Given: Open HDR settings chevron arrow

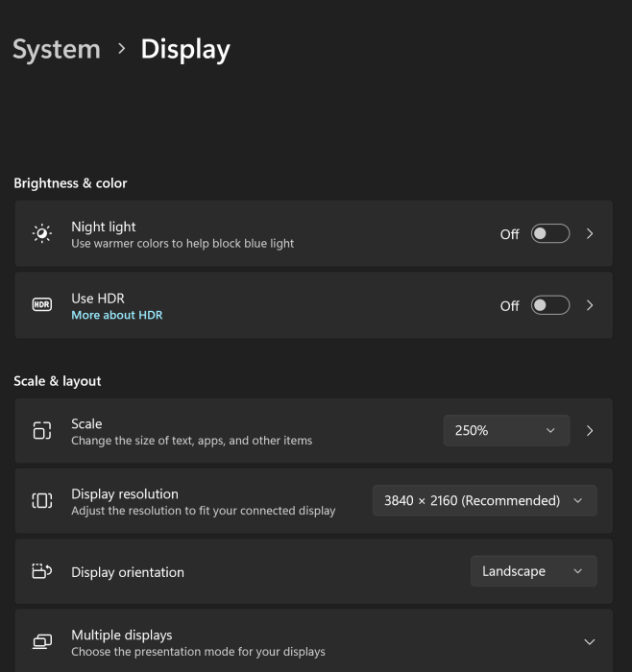Looking at the screenshot, I should (590, 305).
